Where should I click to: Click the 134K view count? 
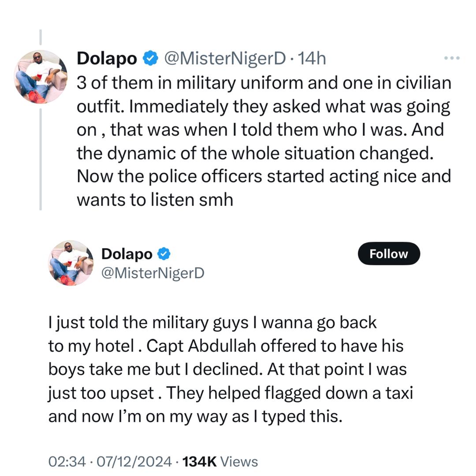pos(199,461)
